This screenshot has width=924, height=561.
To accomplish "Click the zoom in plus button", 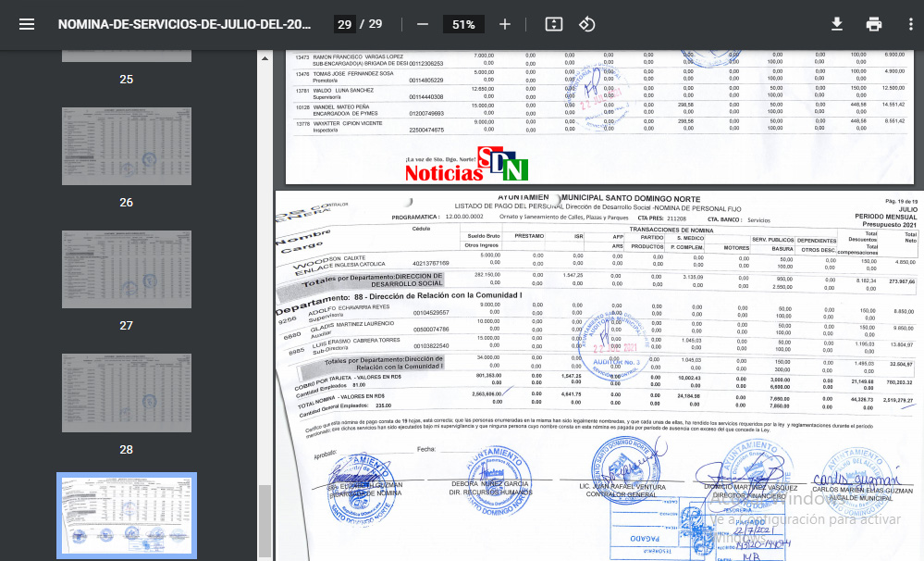I will coord(505,24).
